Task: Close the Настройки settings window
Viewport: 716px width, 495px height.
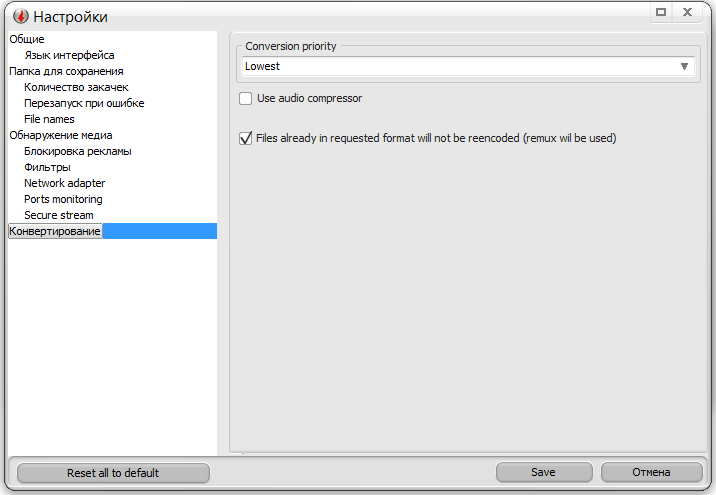Action: [x=688, y=12]
